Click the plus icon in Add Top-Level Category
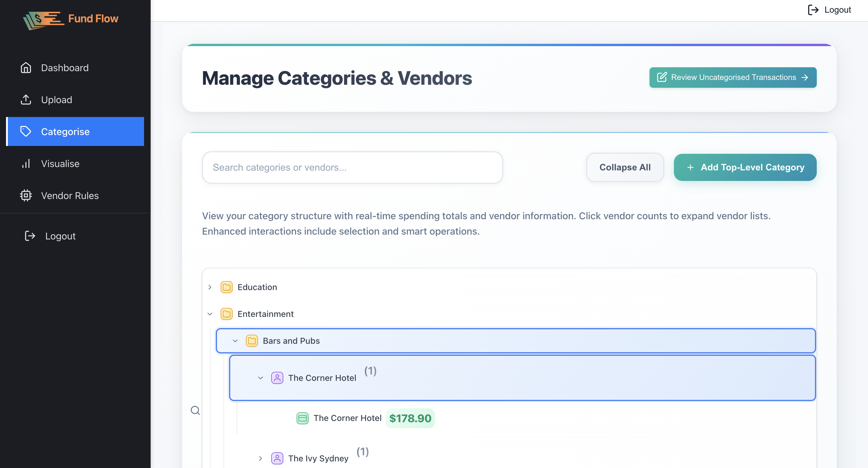The image size is (868, 468). [690, 168]
